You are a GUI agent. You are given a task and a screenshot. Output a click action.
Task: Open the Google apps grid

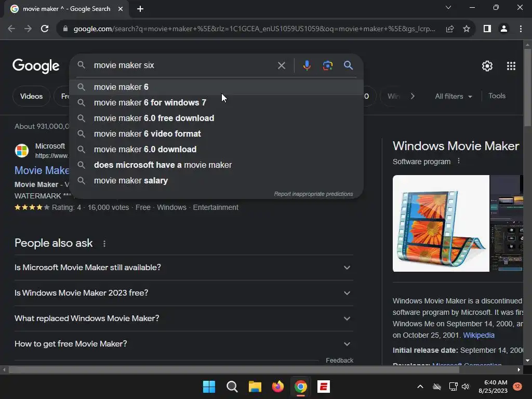(511, 66)
